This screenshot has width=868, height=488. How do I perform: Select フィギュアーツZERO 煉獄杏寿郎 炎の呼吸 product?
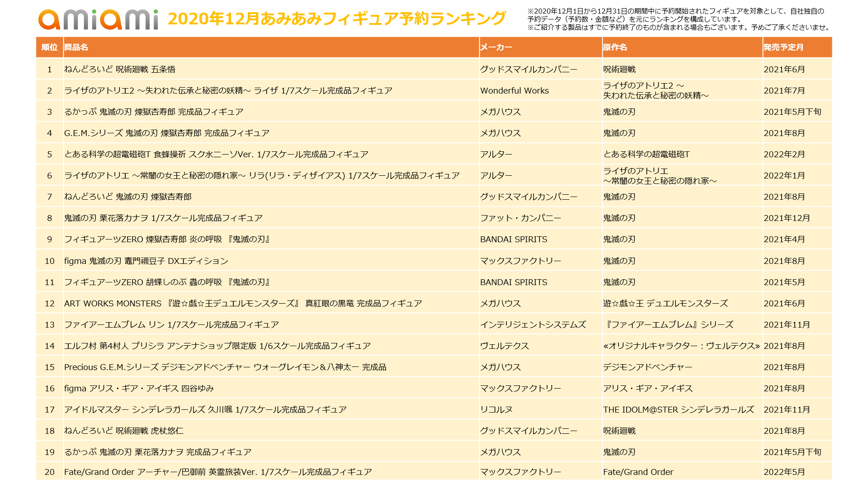click(167, 239)
